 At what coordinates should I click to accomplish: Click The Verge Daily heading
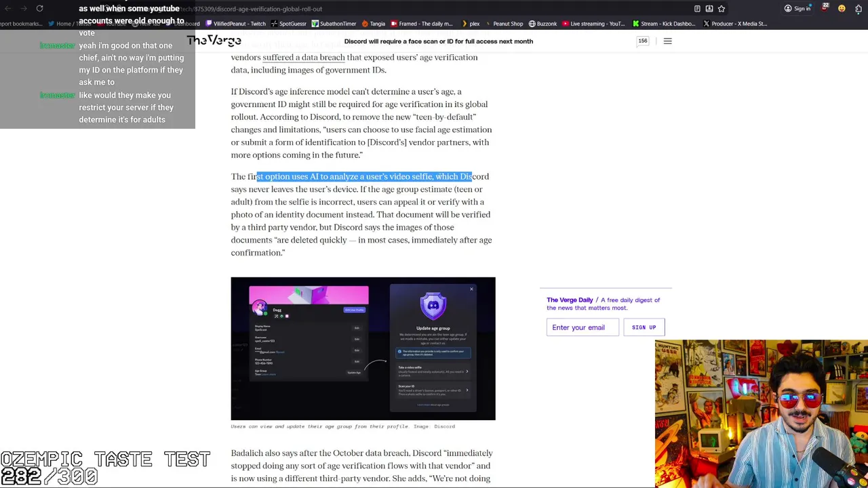570,300
